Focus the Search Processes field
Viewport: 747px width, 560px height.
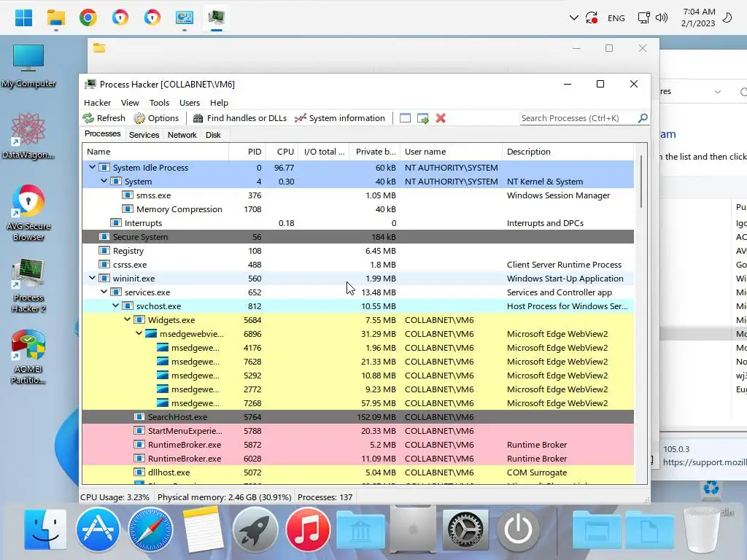click(x=578, y=118)
